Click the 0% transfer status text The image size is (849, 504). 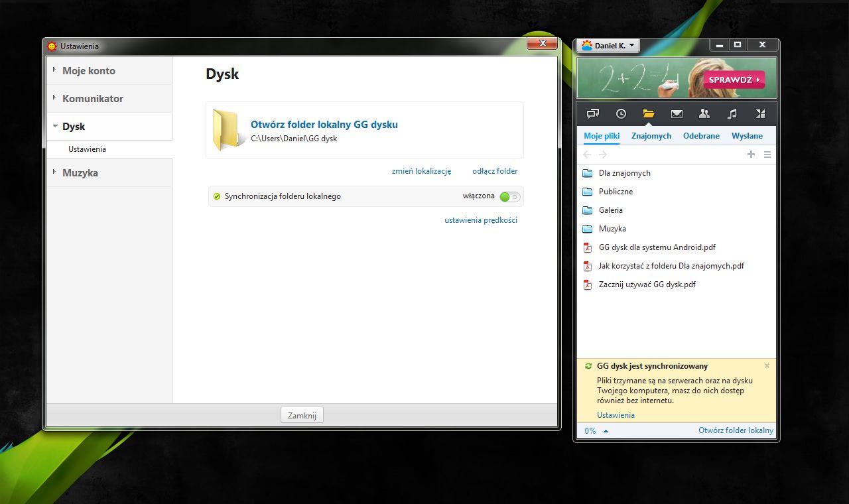coord(590,431)
